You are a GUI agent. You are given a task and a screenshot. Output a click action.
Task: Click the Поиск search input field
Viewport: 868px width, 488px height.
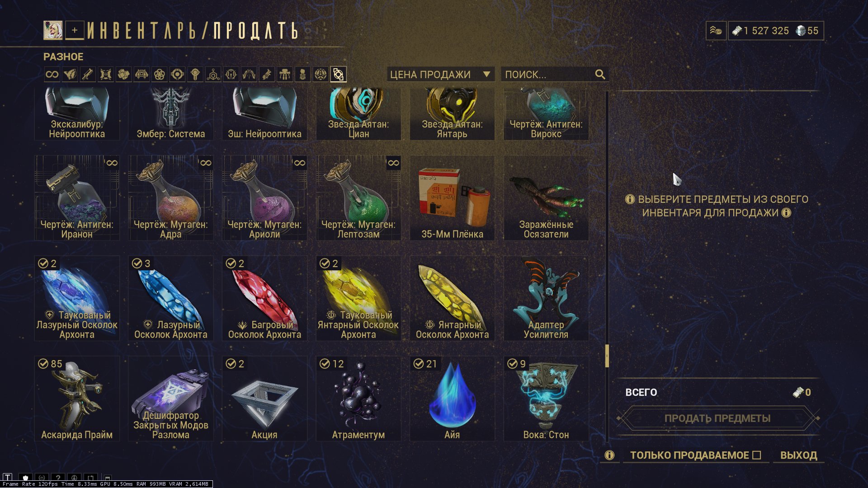click(547, 74)
